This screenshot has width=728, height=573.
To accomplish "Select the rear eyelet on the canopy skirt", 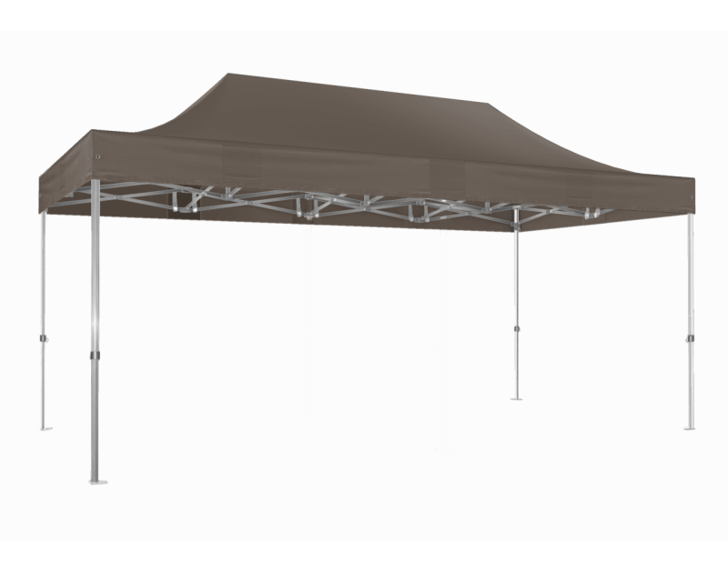I will pyautogui.click(x=691, y=196).
